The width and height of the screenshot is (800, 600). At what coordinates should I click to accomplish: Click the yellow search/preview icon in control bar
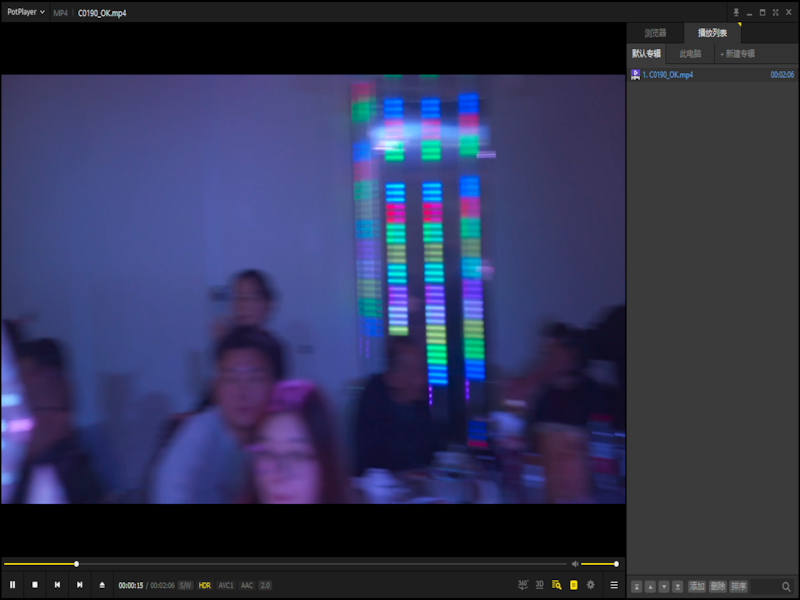point(557,585)
